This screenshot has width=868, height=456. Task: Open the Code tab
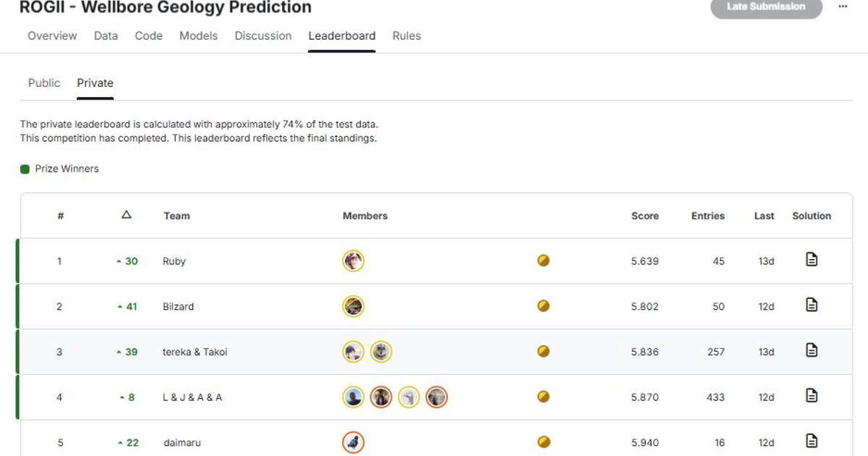point(148,35)
